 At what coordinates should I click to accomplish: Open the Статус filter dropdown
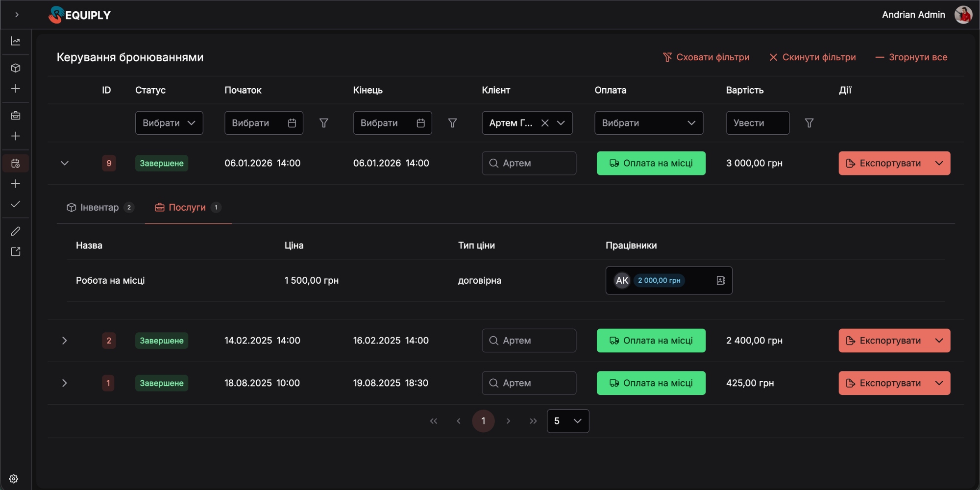point(169,123)
